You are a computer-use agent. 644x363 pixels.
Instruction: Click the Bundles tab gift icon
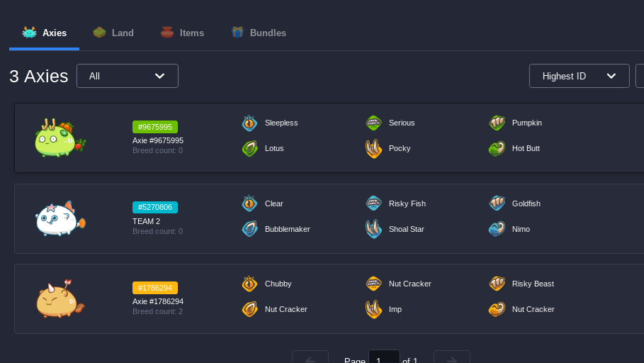pos(237,33)
